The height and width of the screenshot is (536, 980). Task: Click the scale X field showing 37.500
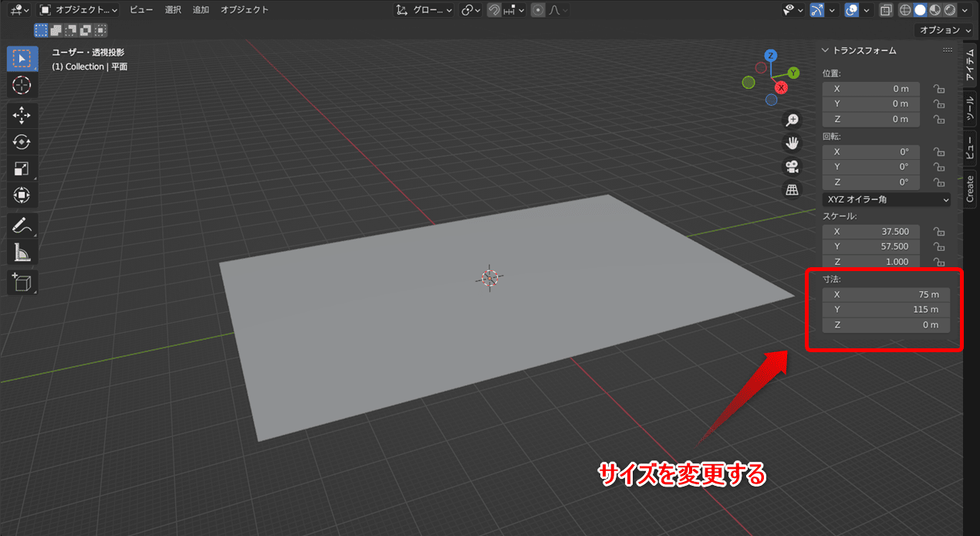point(871,232)
